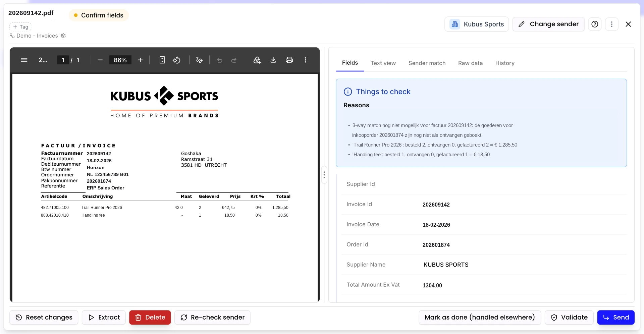Print the PDF document
Viewport: 644px width, 334px height.
289,60
